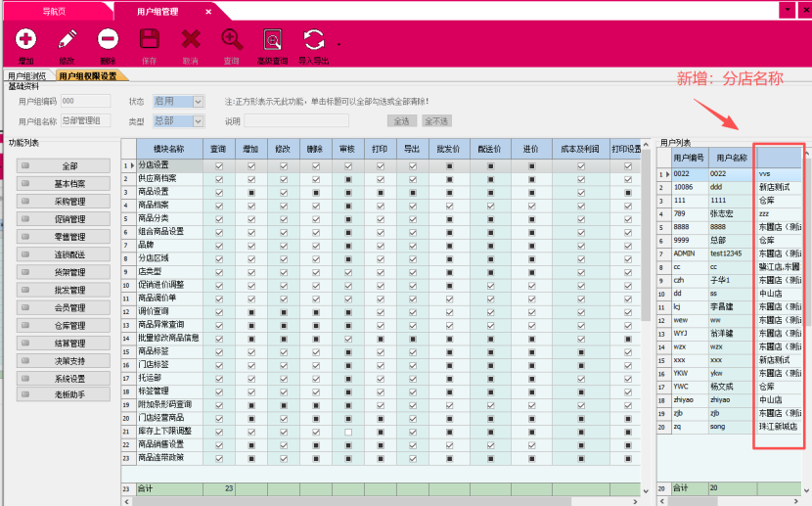Toggle 增加 checkbox for 供应商档案 row
Viewport: 812px width, 506px height.
(x=251, y=179)
